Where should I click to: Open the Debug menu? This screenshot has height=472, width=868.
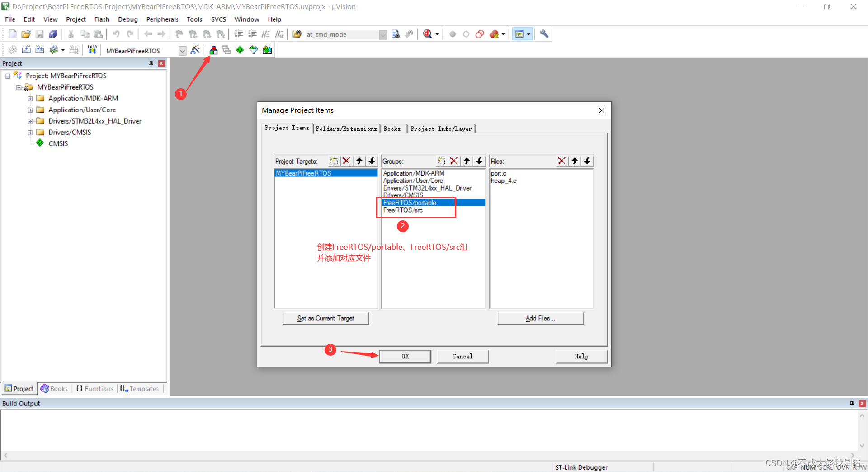point(128,19)
